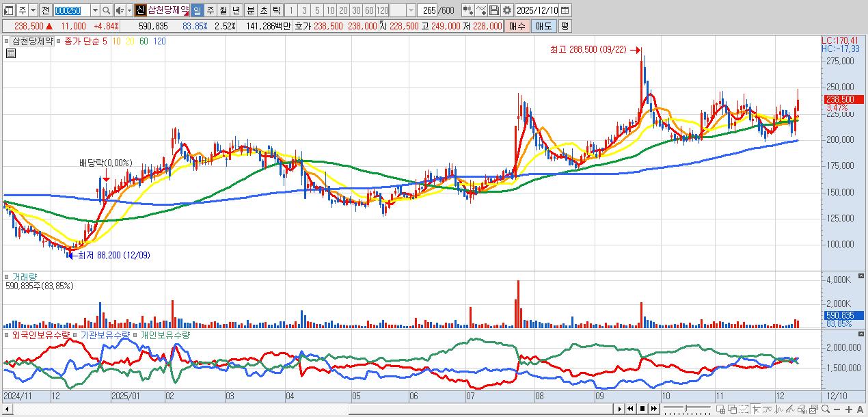Select interval 120 tab

pos(382,10)
